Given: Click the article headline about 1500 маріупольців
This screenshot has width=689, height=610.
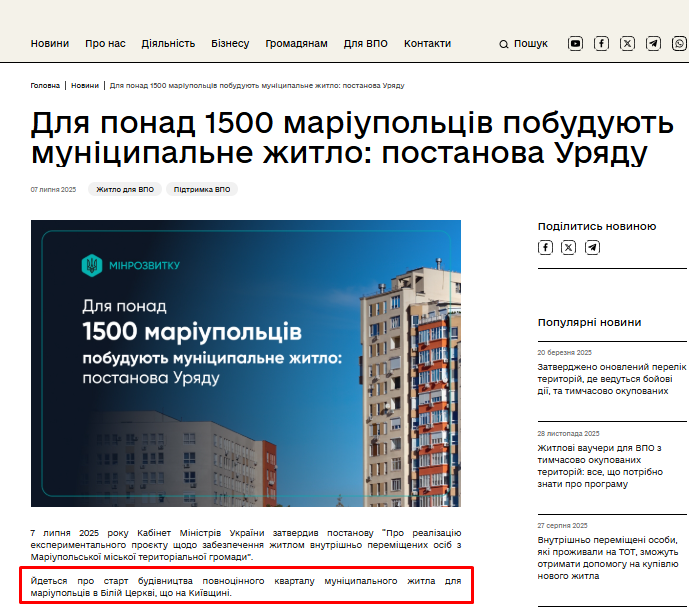Looking at the screenshot, I should coord(352,138).
